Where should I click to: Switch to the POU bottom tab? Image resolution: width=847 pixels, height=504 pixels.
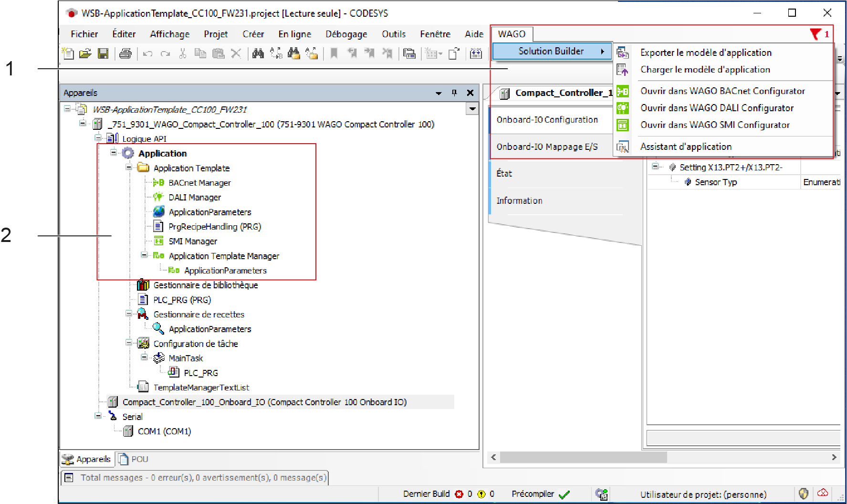pos(134,459)
